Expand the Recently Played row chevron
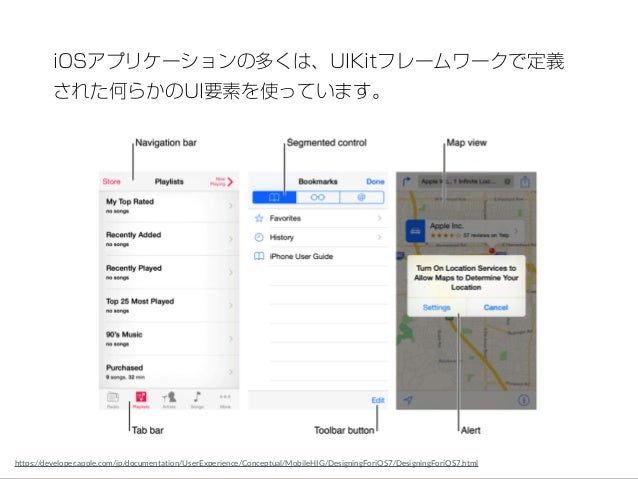The image size is (638, 479). point(231,272)
